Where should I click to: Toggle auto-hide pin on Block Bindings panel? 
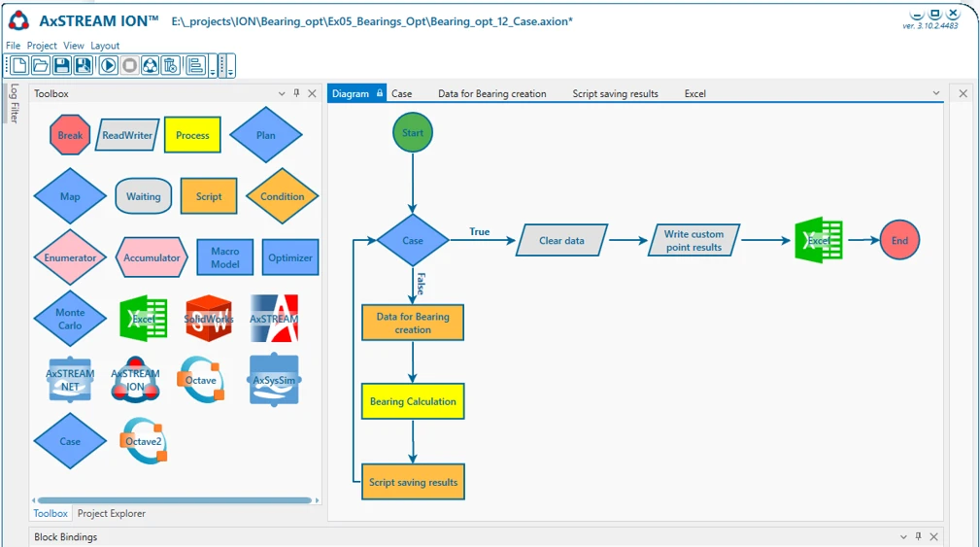point(919,536)
